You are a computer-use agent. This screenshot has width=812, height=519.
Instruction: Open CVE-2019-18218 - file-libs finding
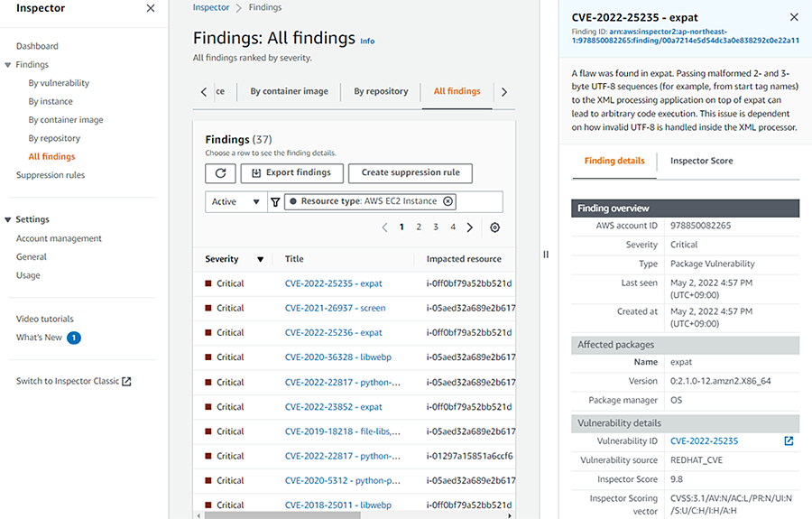tap(342, 431)
